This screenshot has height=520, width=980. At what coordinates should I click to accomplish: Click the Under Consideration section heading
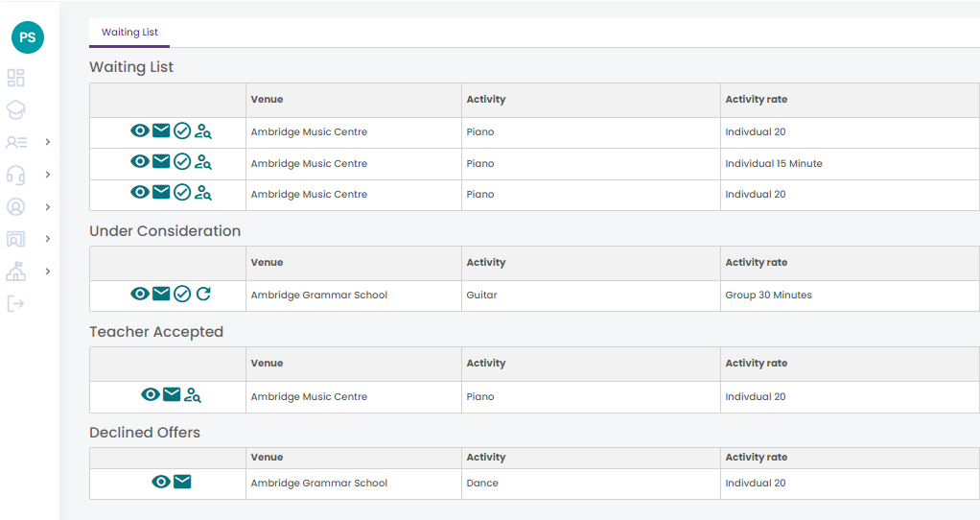pos(165,231)
